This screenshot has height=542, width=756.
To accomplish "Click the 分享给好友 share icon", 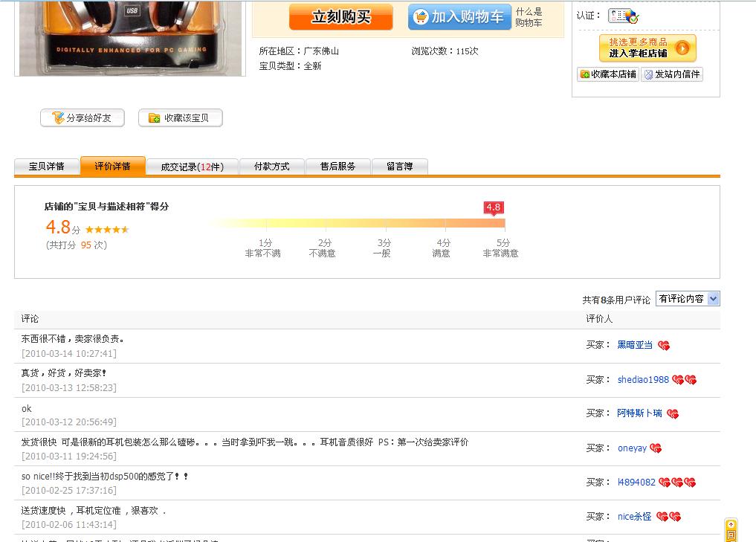I will pyautogui.click(x=57, y=117).
